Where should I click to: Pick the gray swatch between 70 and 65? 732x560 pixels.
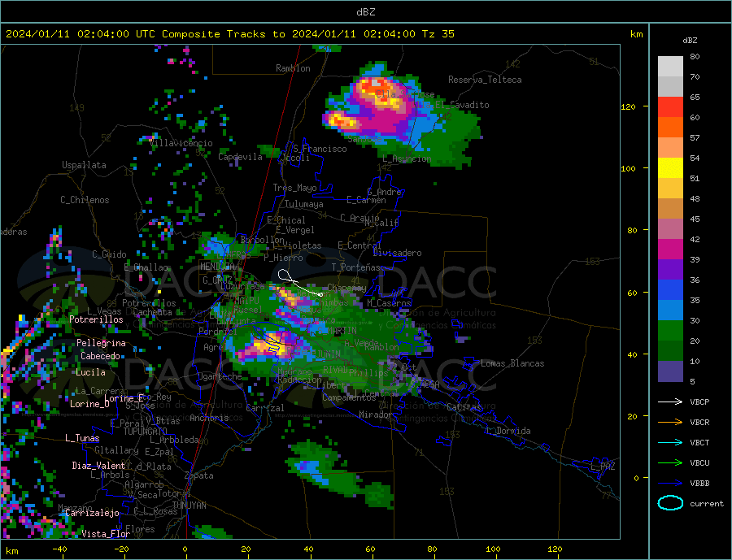670,87
